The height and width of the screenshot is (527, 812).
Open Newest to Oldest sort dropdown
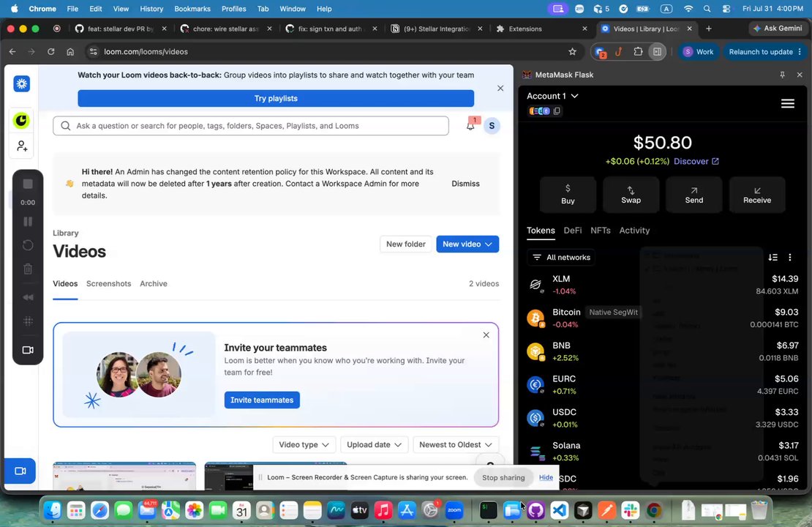[x=456, y=444]
